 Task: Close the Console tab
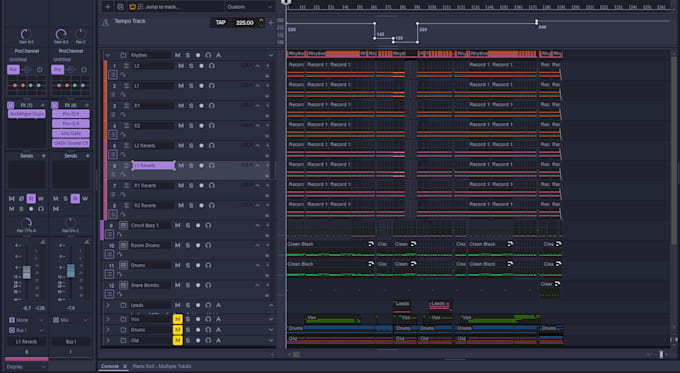(125, 366)
